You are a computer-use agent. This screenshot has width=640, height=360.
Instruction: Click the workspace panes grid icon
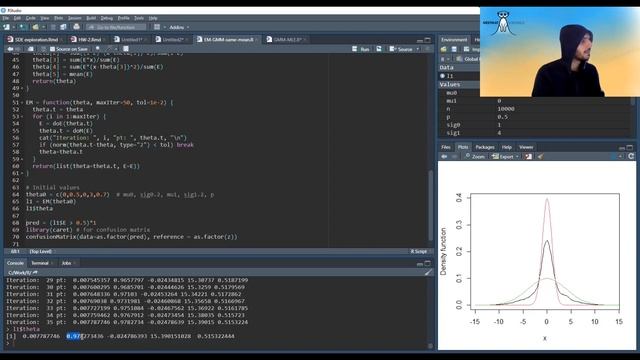coord(157,27)
